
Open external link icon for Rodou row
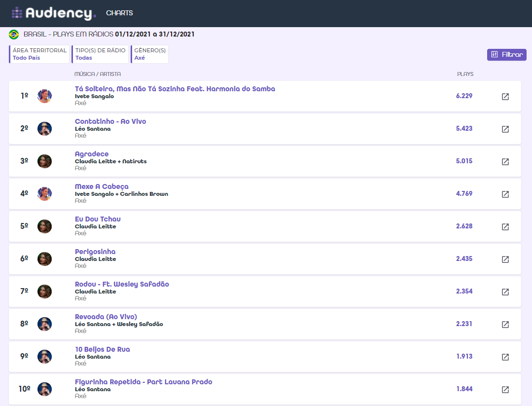pyautogui.click(x=505, y=292)
